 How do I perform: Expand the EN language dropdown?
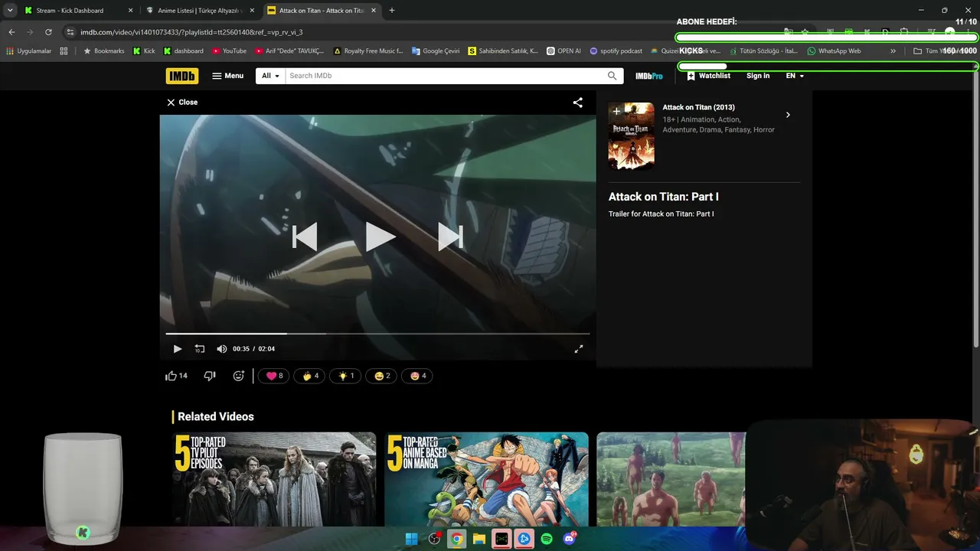coord(795,76)
